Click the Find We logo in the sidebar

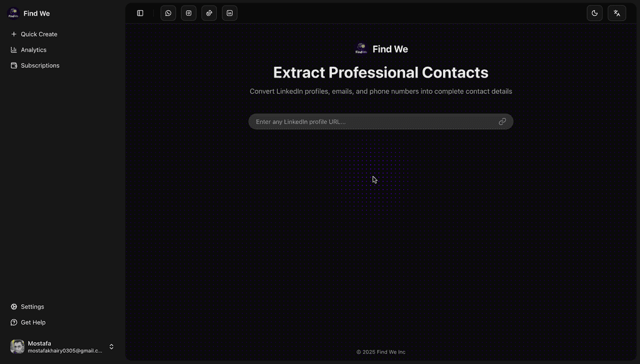point(14,13)
